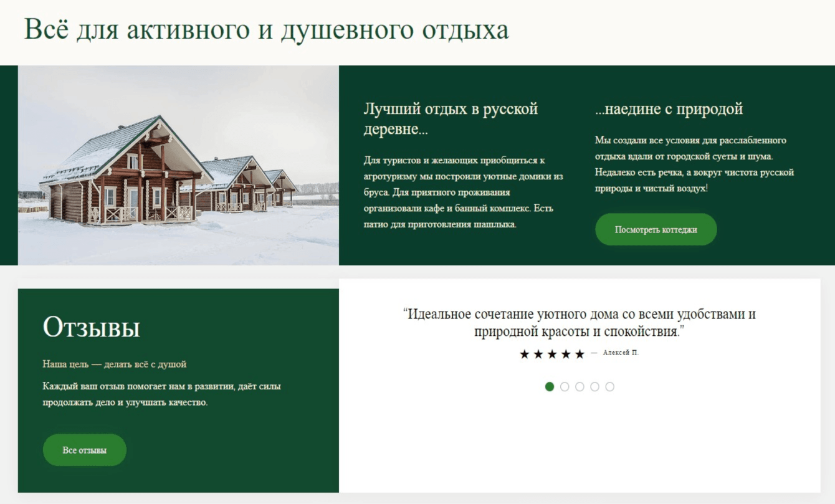Image resolution: width=835 pixels, height=504 pixels.
Task: Click the fourth rating star icon
Action: point(566,354)
